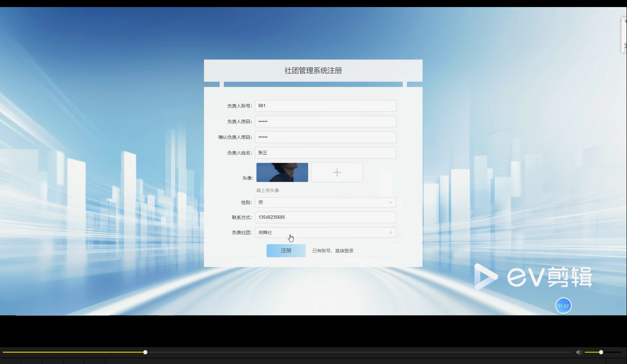Image resolution: width=627 pixels, height=364 pixels.
Task: Click the 社团管理系统注册 title bar
Action: 313,70
